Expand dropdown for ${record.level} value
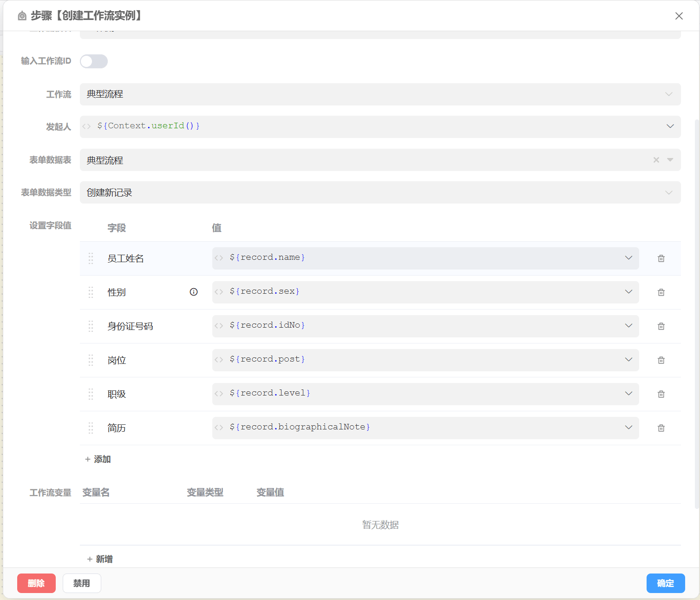 click(x=628, y=394)
